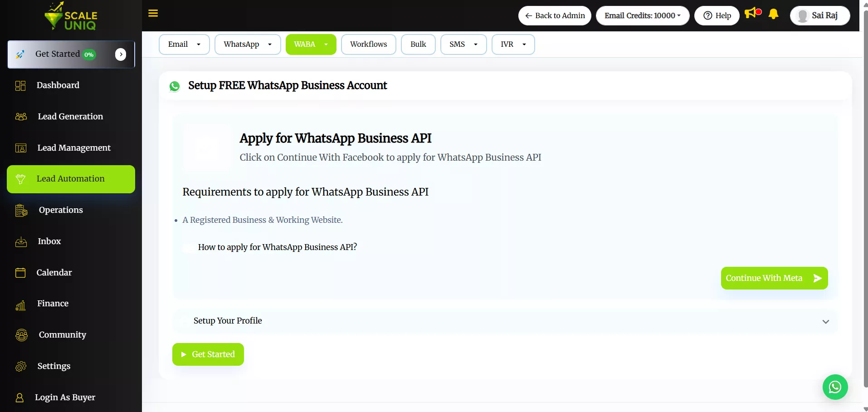Click the Lead Generation people icon

[x=21, y=117]
